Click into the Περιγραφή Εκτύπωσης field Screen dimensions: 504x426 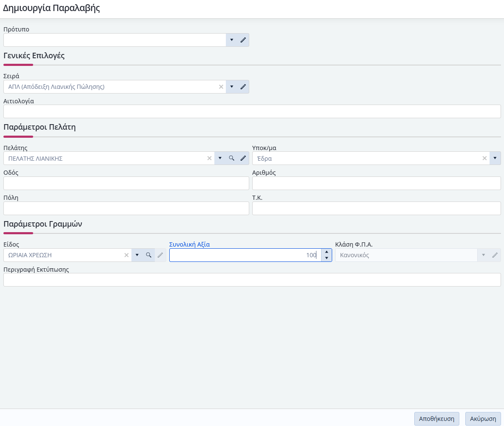(x=252, y=280)
